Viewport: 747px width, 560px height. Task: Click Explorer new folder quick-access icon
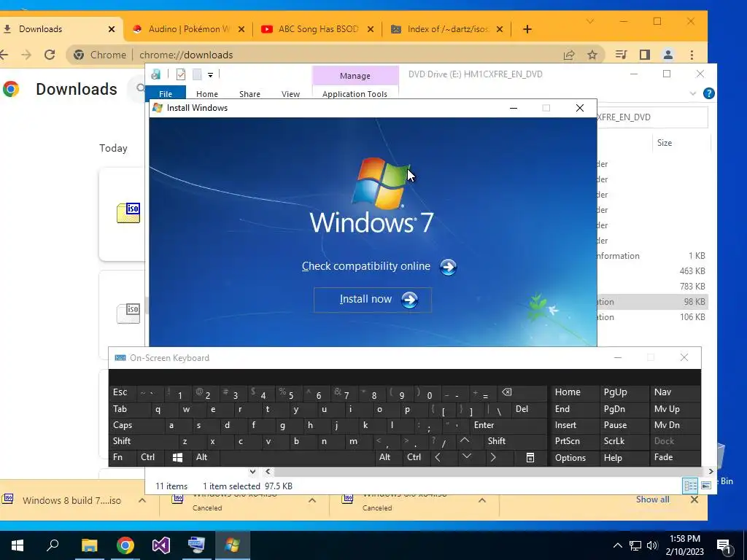click(197, 74)
